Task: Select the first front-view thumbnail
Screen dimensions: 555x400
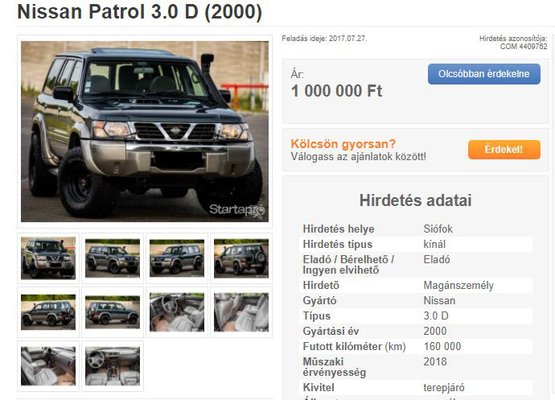Action: (48, 258)
